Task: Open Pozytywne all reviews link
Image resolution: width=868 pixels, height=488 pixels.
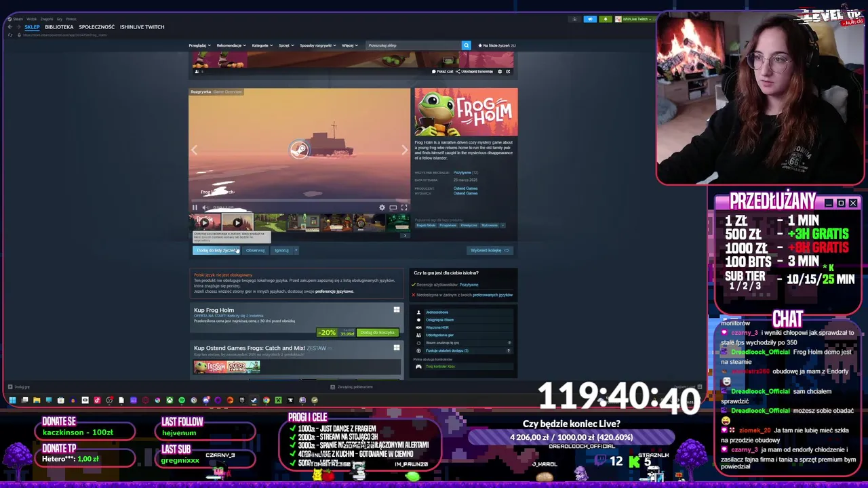Action: 462,173
